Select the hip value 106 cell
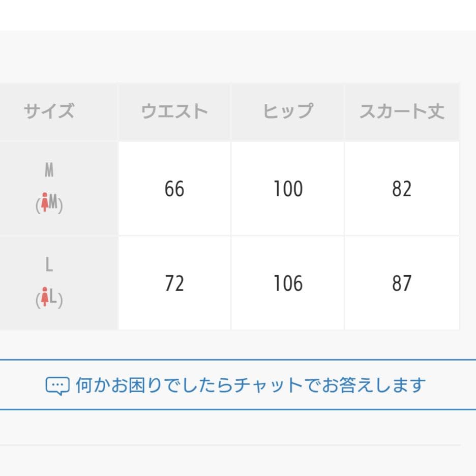 point(287,283)
